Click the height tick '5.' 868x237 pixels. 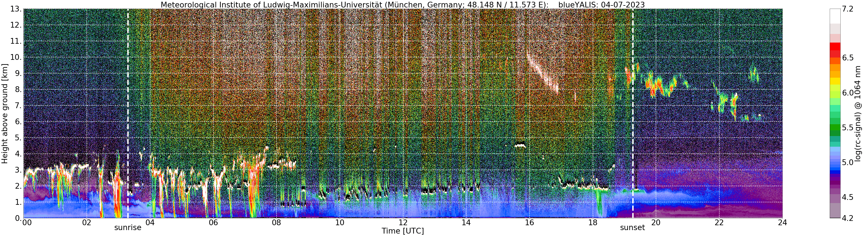(x=18, y=138)
